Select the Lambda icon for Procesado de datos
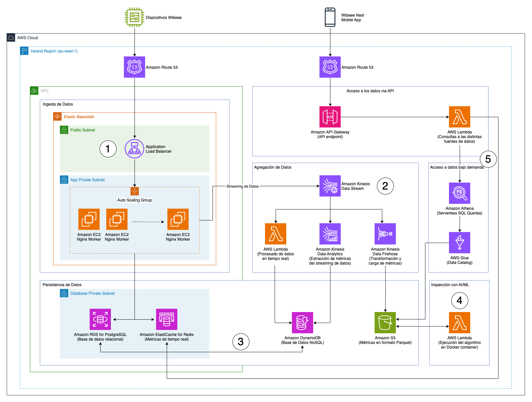 276,234
